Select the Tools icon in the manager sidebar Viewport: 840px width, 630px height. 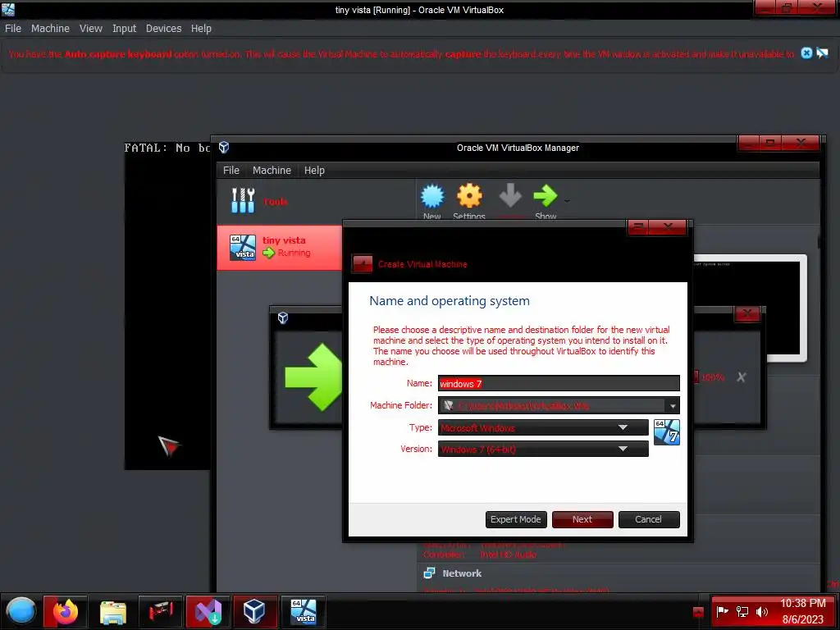coord(243,201)
